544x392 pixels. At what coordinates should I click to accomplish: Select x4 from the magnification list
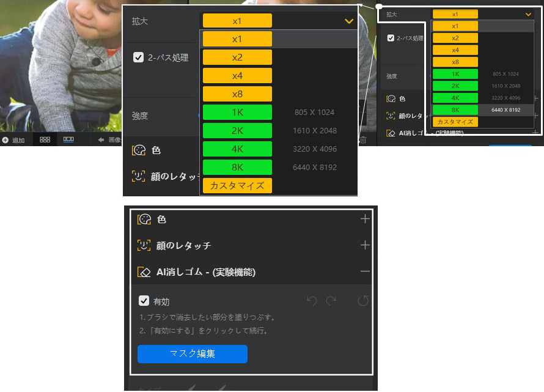237,75
